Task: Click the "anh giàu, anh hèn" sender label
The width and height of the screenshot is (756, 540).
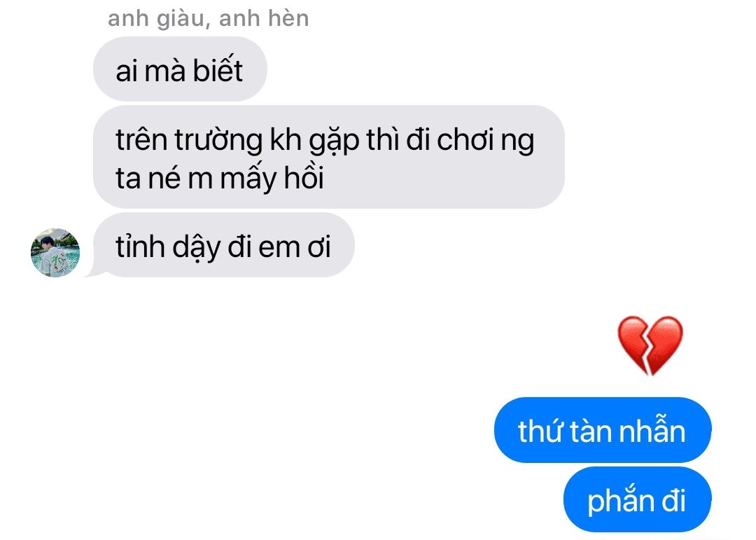Action: [209, 18]
